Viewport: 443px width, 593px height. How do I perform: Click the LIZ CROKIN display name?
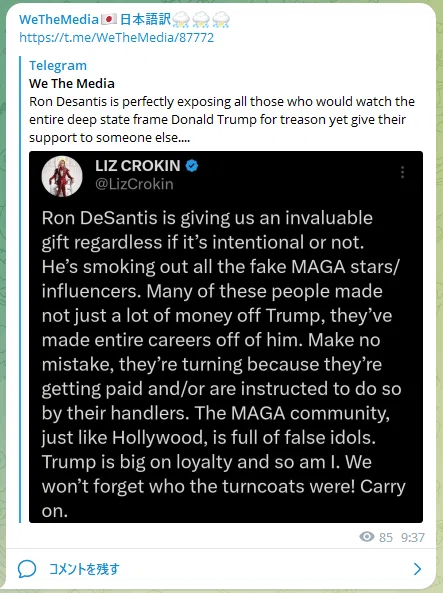pos(138,166)
